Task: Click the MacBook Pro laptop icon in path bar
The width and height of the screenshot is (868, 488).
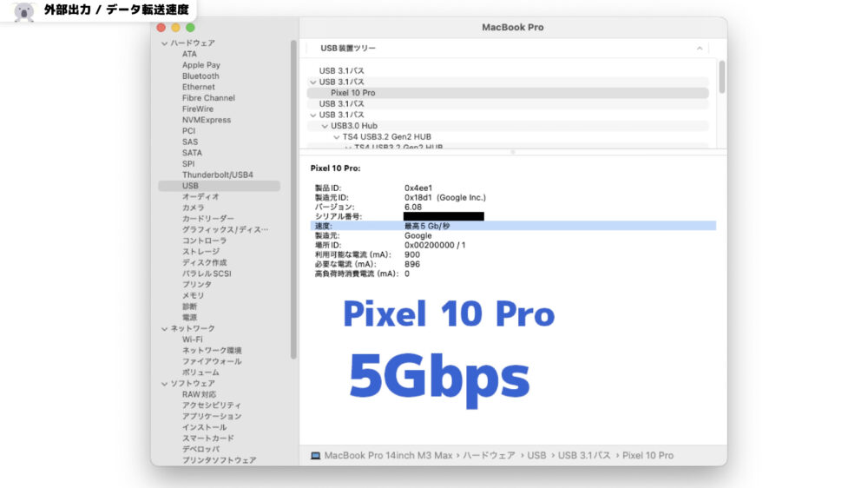Action: [315, 456]
